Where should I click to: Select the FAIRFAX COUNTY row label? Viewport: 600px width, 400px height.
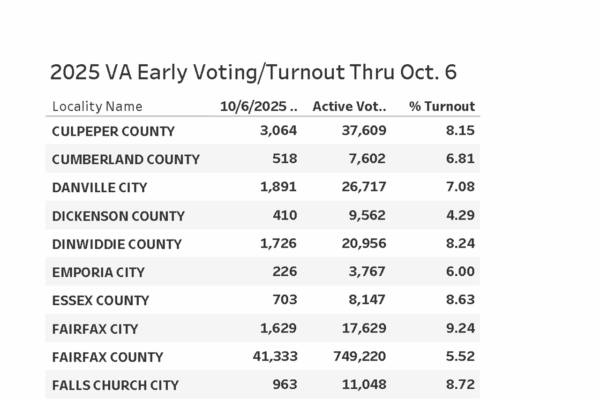click(x=107, y=357)
